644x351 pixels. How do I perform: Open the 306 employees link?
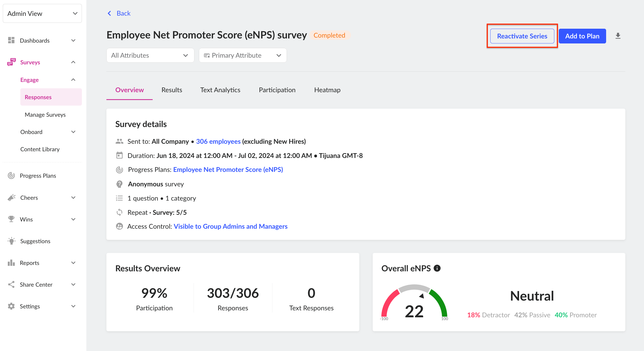[218, 141]
